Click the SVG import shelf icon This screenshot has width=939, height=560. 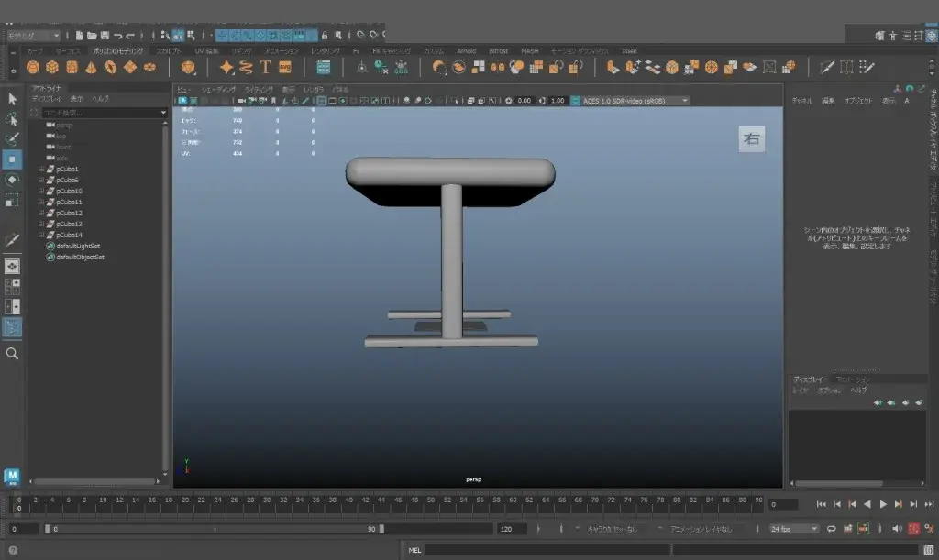point(285,68)
